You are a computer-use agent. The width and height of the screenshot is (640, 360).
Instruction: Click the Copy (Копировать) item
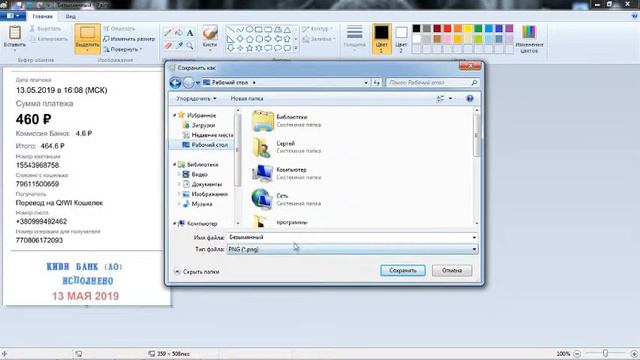coord(49,39)
